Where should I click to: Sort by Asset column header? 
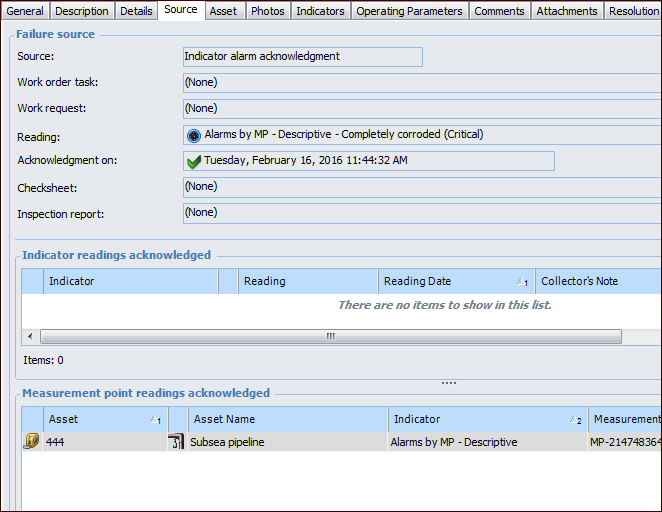tap(105, 419)
